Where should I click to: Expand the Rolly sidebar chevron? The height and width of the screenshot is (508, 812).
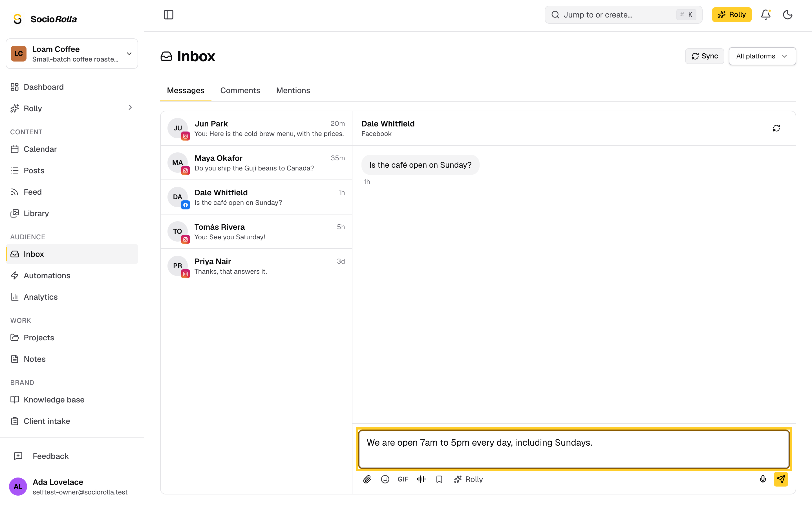[130, 108]
